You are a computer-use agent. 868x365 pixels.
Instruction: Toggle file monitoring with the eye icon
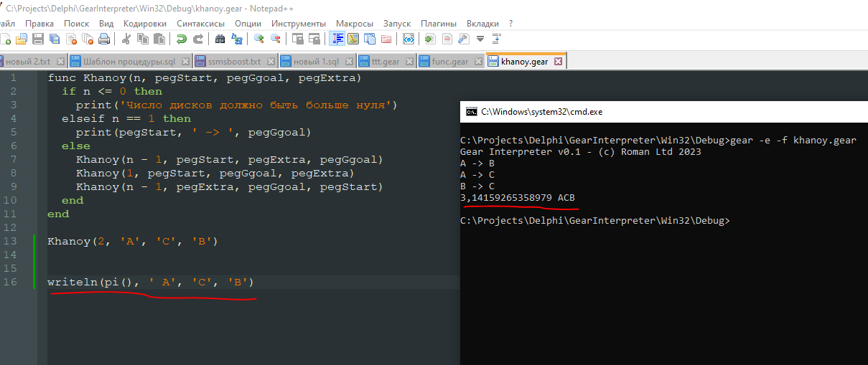pos(409,39)
